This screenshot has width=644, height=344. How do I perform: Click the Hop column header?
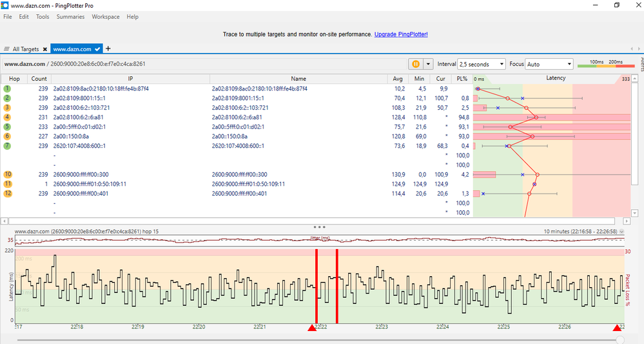(14, 79)
